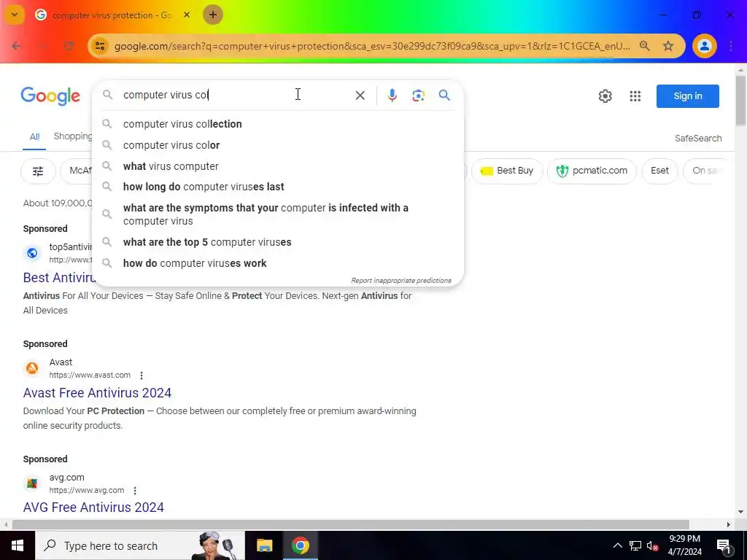Screen dimensions: 747x560
Task: Go to Google homepage via the logo
Action: pyautogui.click(x=50, y=96)
